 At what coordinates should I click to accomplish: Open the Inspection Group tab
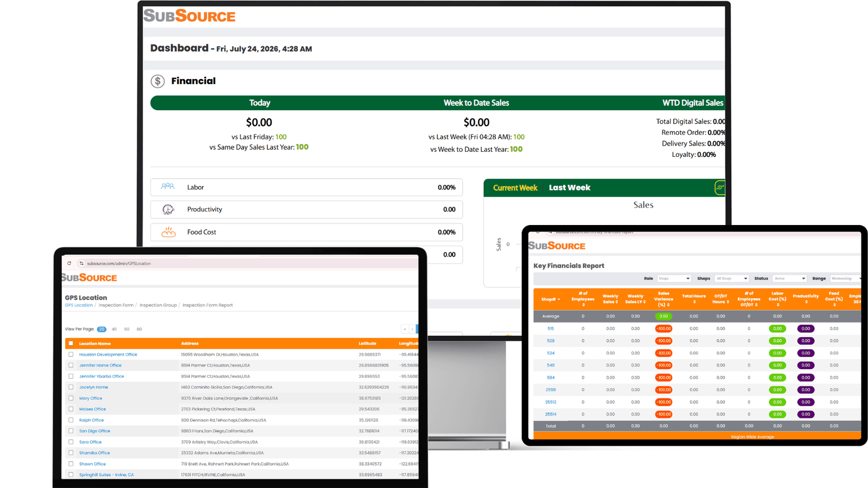click(x=158, y=305)
